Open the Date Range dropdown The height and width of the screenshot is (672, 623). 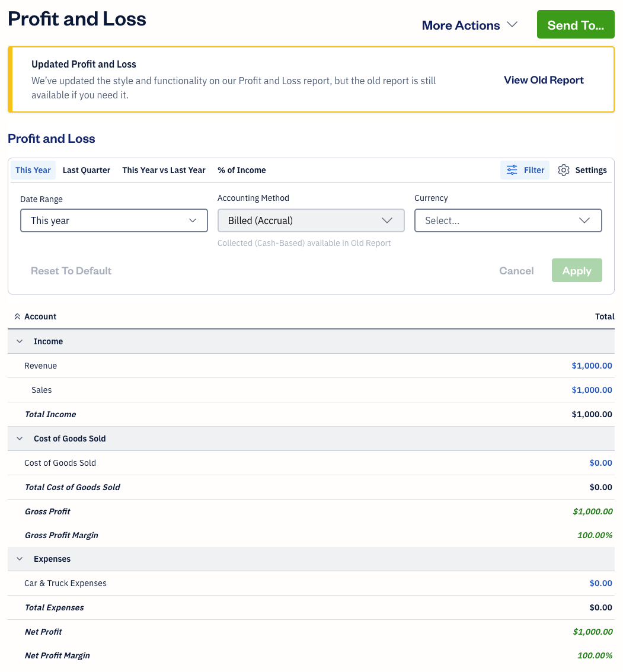click(114, 220)
